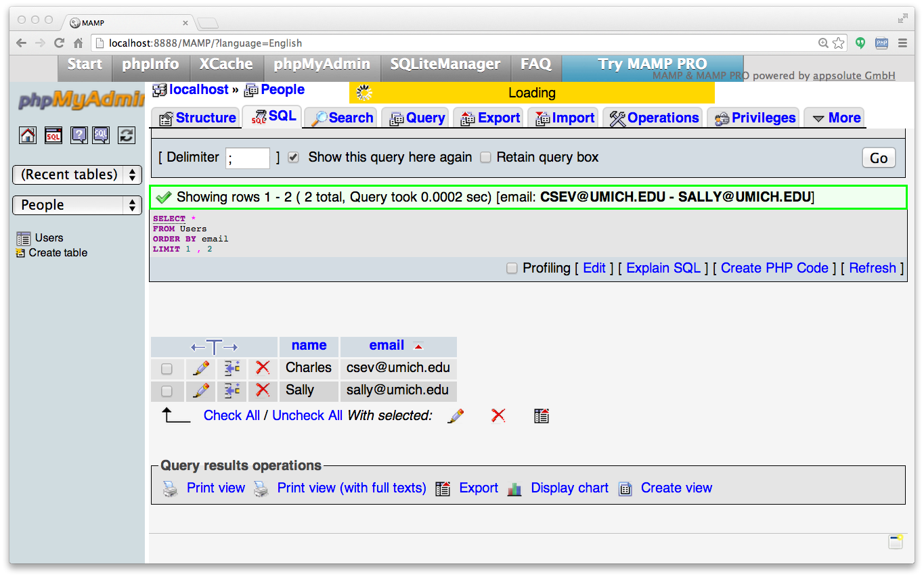924x577 pixels.
Task: Select the Charles row checkbox
Action: pos(167,369)
